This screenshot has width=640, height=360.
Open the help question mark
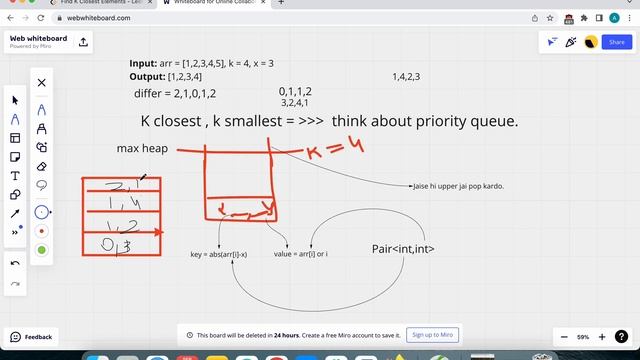pos(621,337)
